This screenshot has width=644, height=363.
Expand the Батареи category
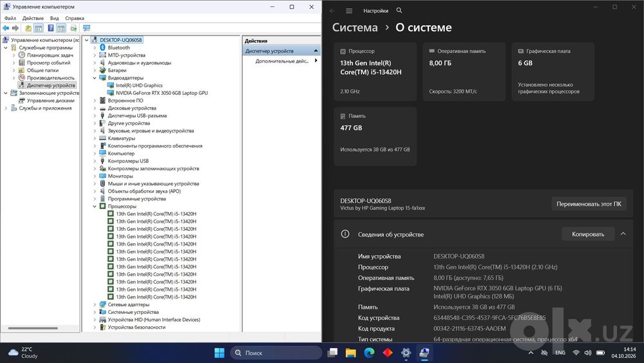tap(95, 70)
